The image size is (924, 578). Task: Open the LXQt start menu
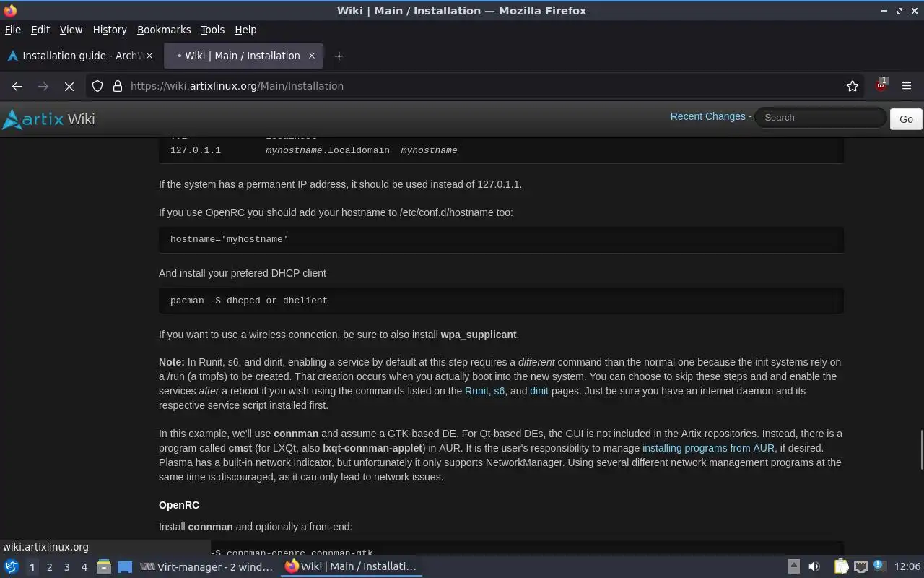click(12, 567)
